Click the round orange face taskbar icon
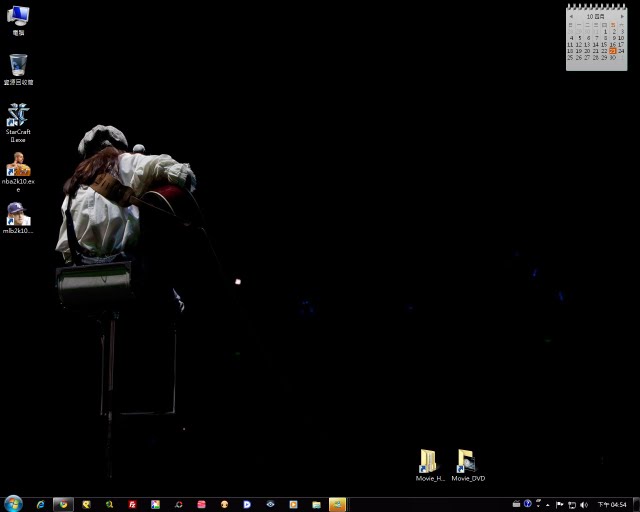640x512 pixels. (x=224, y=505)
